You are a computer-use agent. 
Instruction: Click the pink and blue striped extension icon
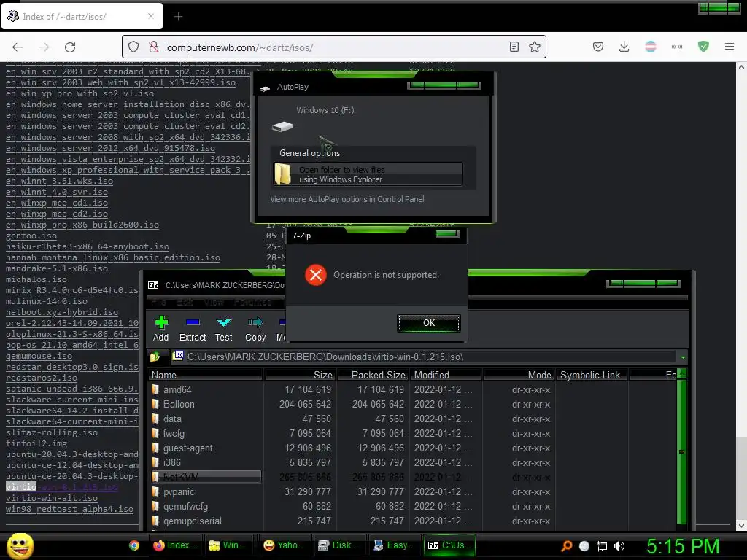(x=650, y=47)
